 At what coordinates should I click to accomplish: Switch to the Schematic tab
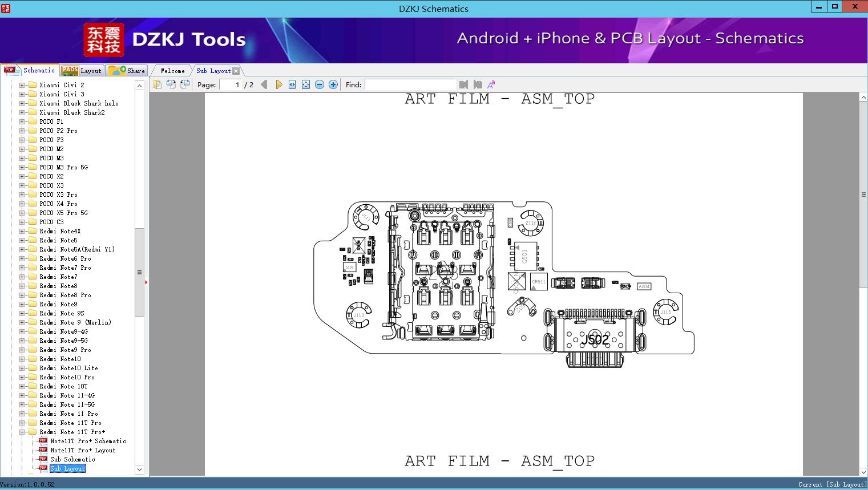(30, 70)
